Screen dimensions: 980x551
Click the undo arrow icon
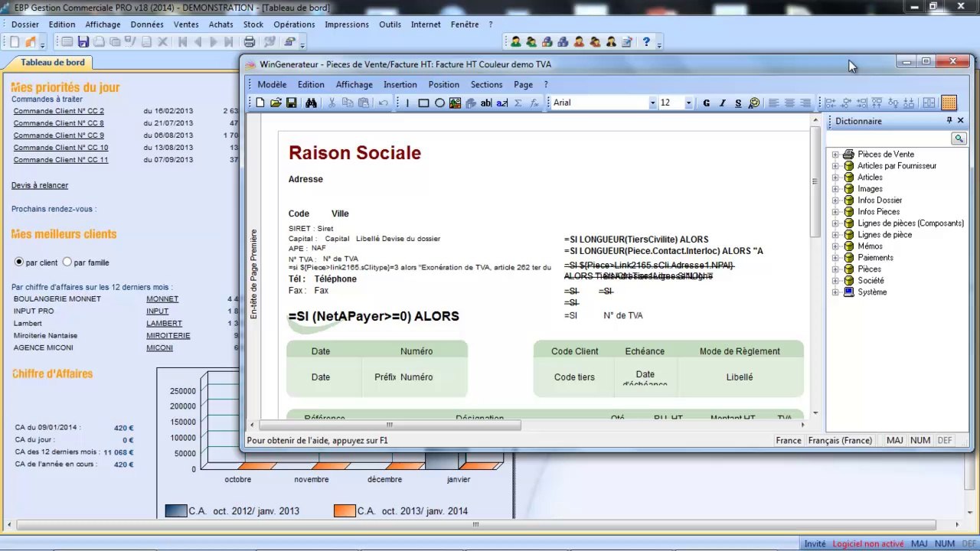pos(384,103)
